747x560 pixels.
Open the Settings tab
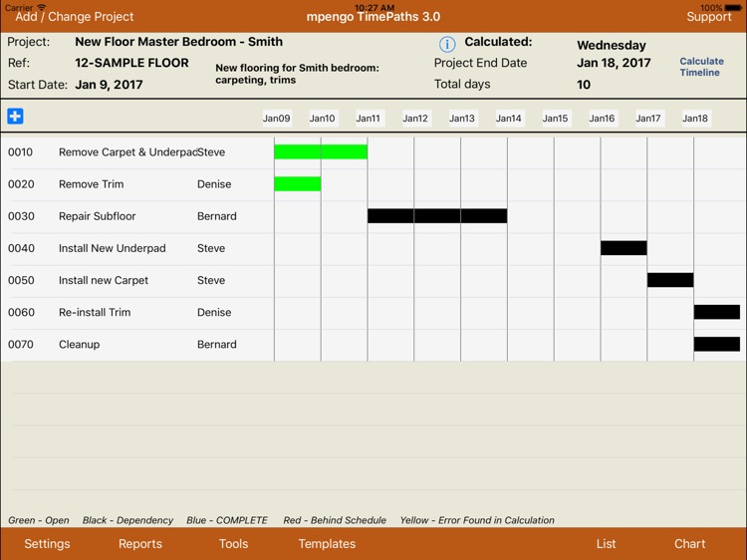tap(47, 544)
